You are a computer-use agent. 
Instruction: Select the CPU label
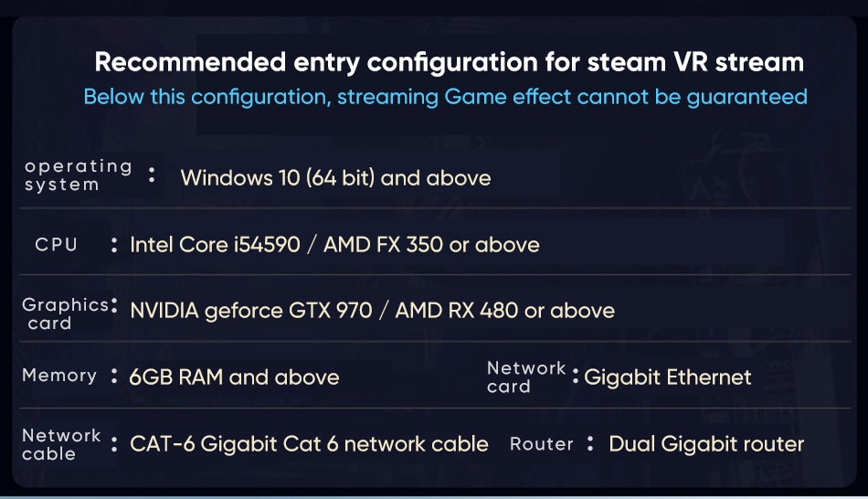(56, 244)
